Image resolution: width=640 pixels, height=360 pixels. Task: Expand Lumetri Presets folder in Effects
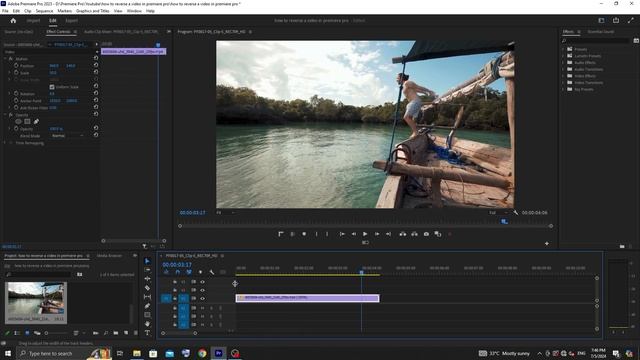click(x=563, y=56)
